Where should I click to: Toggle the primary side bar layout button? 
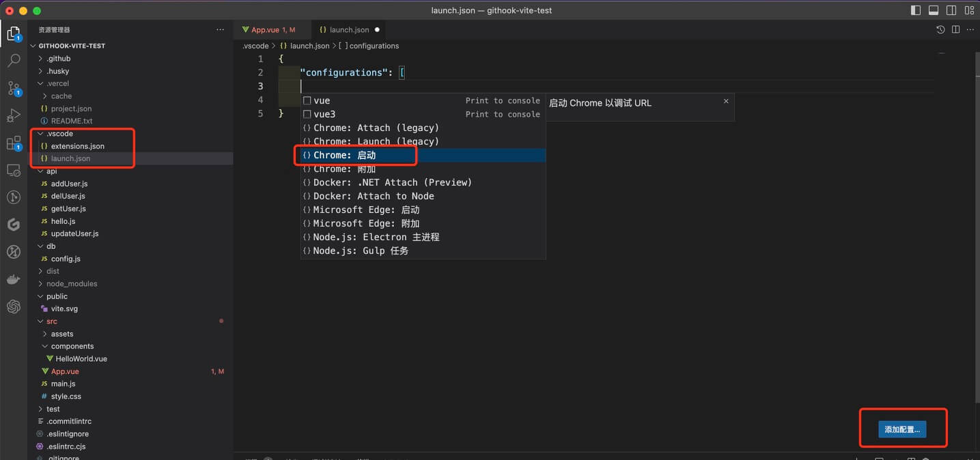pyautogui.click(x=916, y=10)
